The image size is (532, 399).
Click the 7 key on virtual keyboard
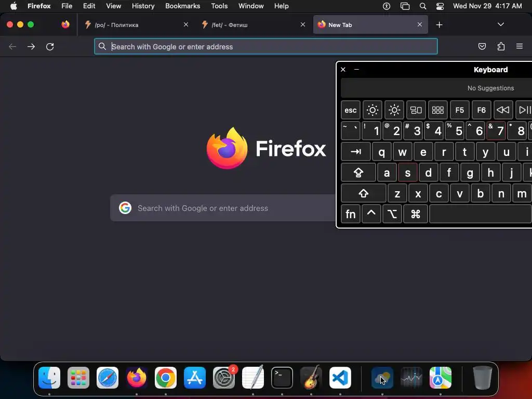click(x=496, y=130)
